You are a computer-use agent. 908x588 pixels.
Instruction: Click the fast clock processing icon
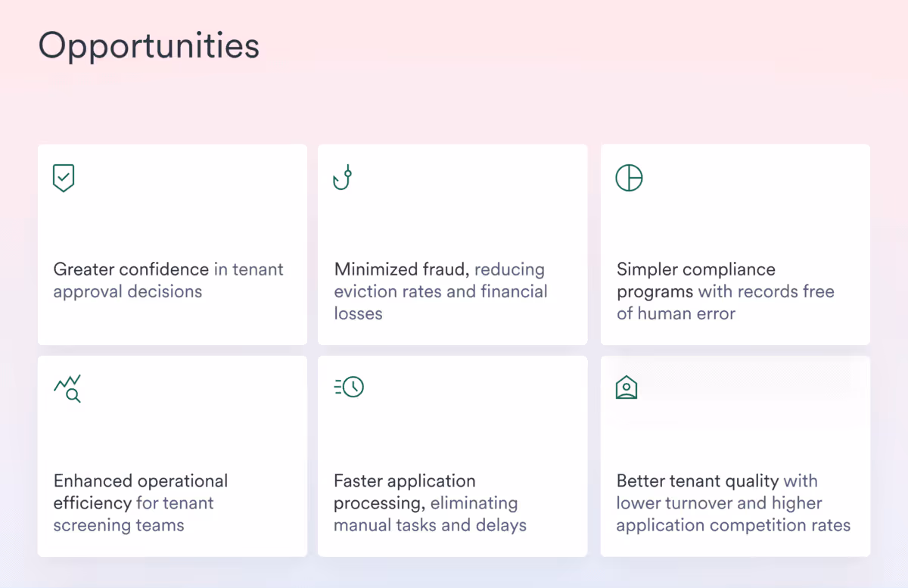pos(349,387)
